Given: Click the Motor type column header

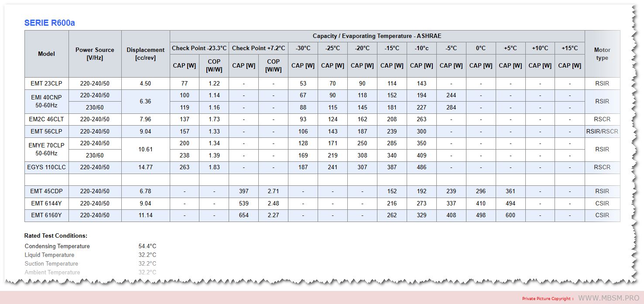Looking at the screenshot, I should 602,54.
